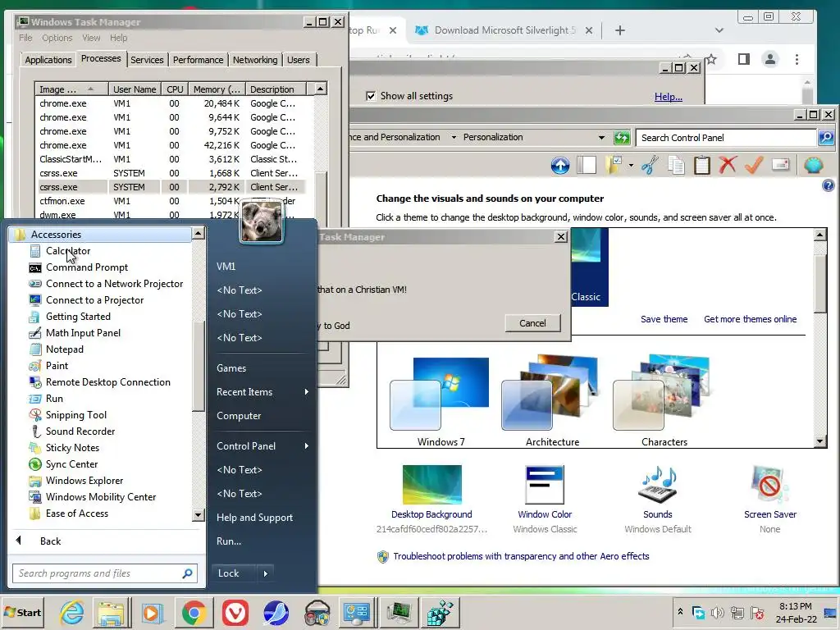Viewport: 840px width, 630px height.
Task: Open the dropdown arrow beside the folder options icon
Action: coord(631,166)
